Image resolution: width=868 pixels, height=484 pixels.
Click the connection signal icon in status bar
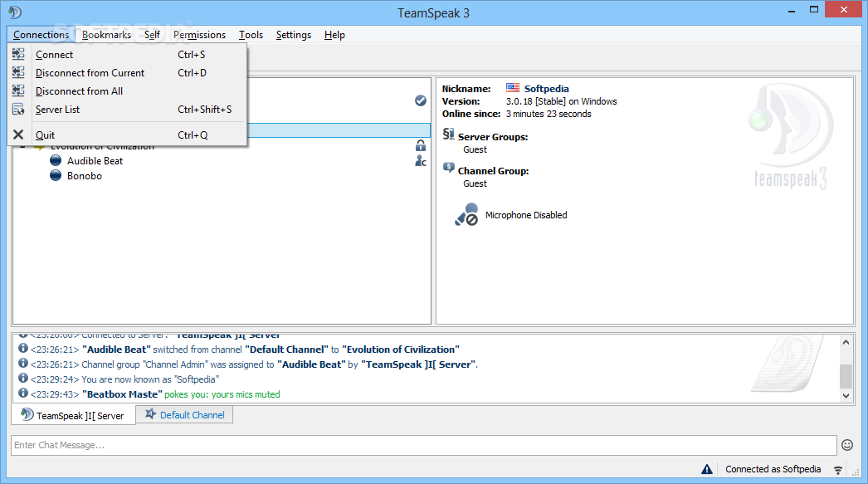tap(838, 470)
